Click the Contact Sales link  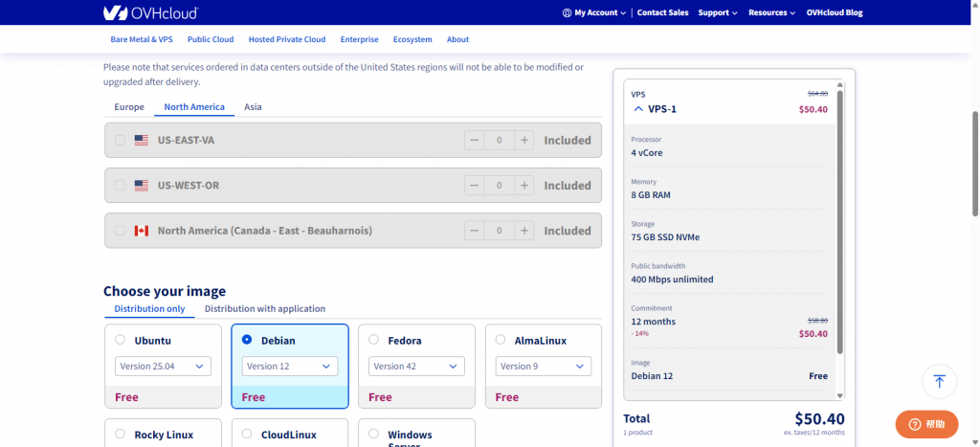[662, 12]
